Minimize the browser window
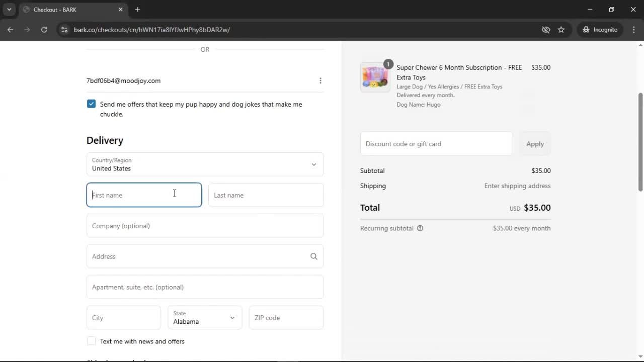 point(590,10)
